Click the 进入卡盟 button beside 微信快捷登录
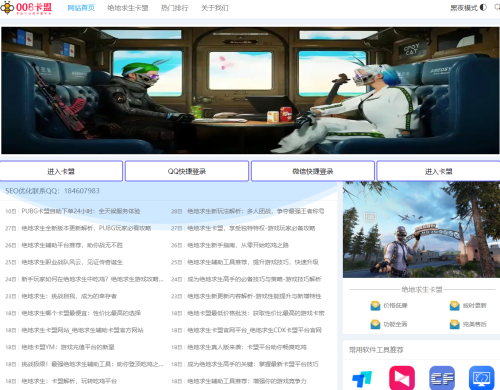500x390 pixels. tap(438, 171)
